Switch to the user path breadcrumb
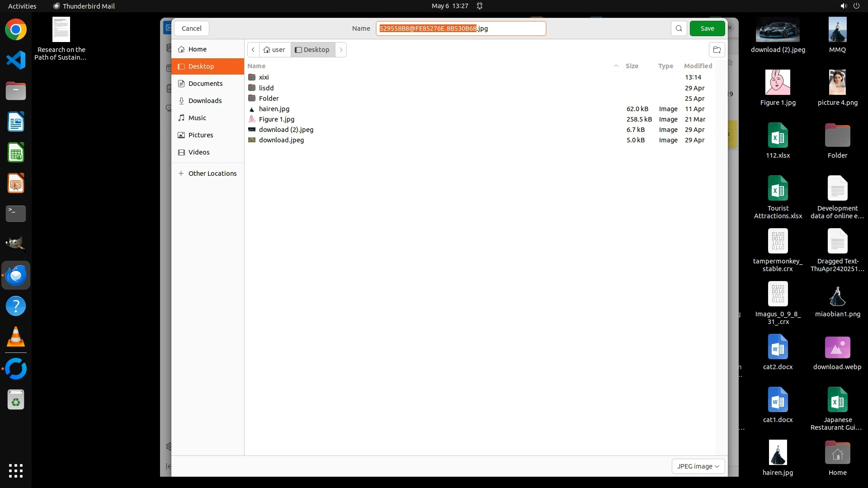Screen dimensions: 868x488 point(275,50)
